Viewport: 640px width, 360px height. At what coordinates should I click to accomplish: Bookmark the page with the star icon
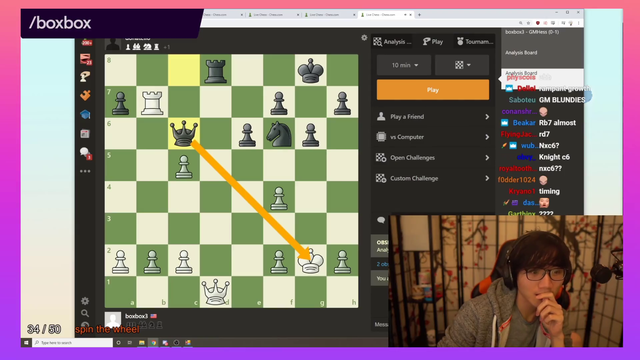click(528, 23)
